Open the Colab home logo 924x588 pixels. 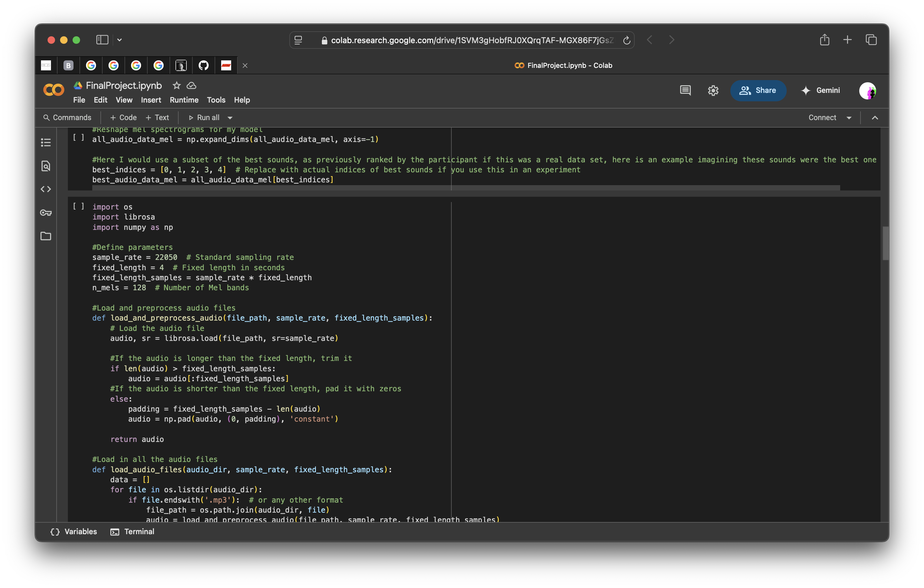[x=54, y=90]
